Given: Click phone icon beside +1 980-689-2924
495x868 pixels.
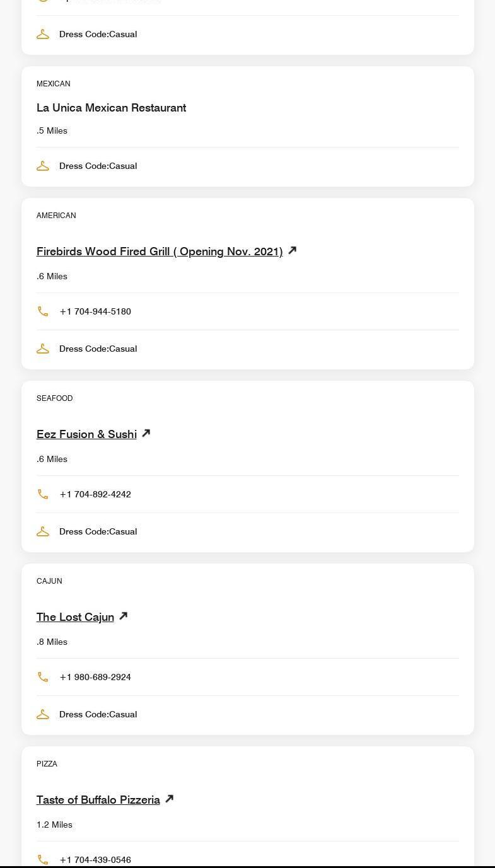Looking at the screenshot, I should click(43, 677).
